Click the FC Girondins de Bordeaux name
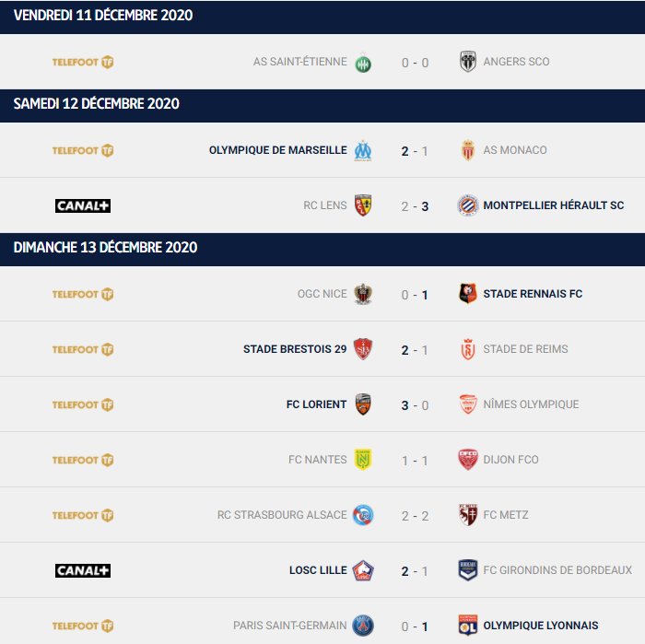 (557, 570)
